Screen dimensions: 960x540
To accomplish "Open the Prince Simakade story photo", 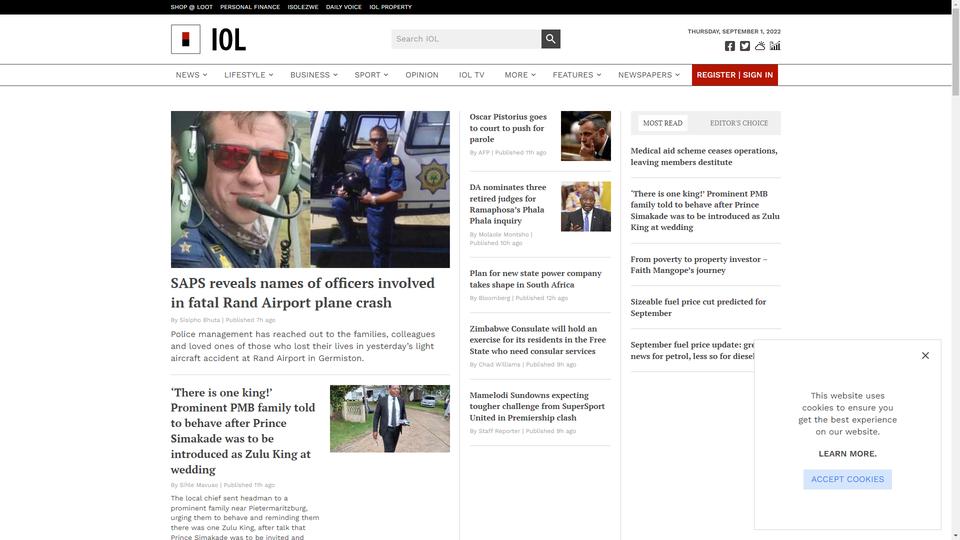I will click(389, 419).
